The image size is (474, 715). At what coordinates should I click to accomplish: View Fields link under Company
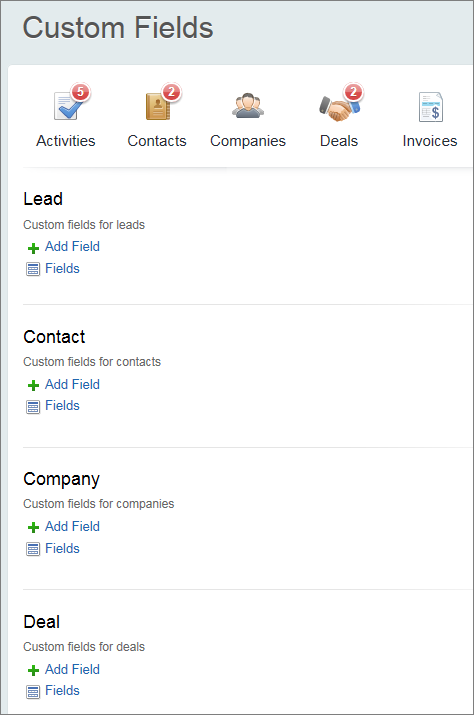(x=62, y=548)
